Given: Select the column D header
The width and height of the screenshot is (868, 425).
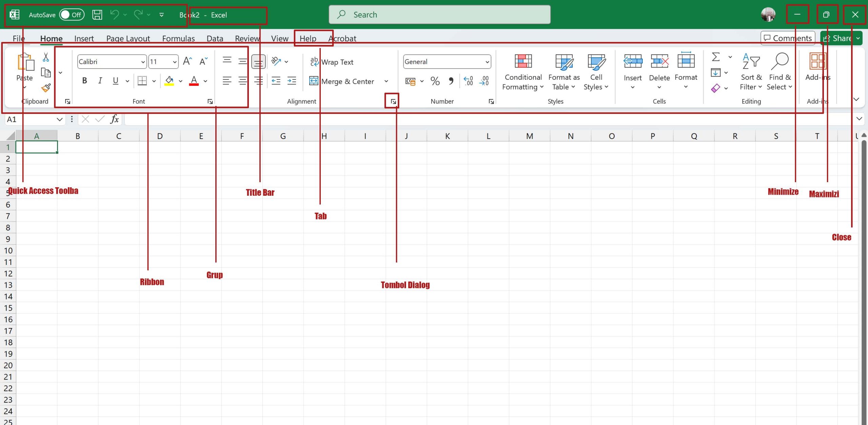Looking at the screenshot, I should (160, 136).
